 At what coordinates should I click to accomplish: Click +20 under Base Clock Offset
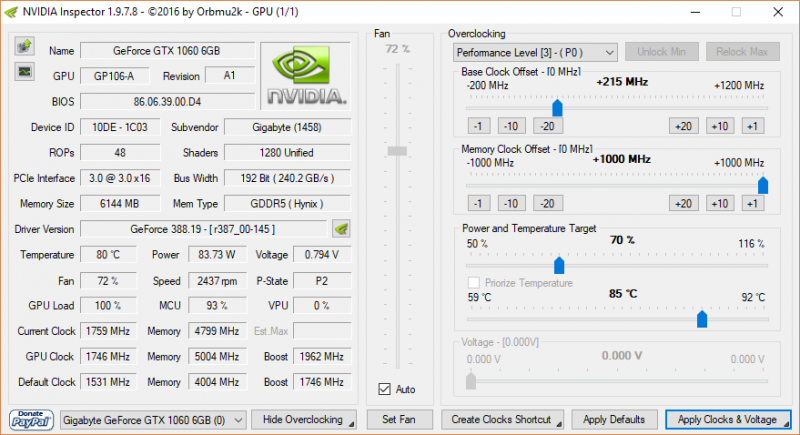pos(684,126)
